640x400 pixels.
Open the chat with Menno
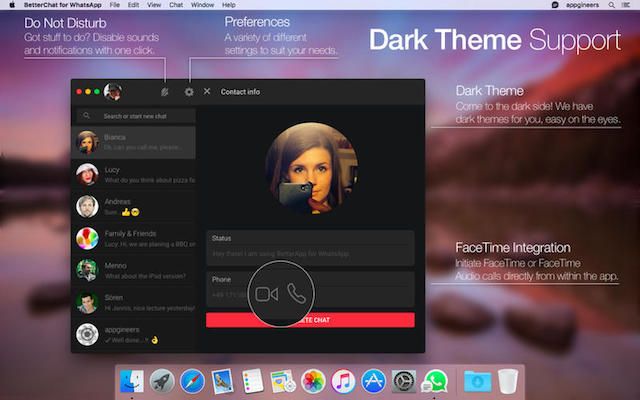point(133,270)
